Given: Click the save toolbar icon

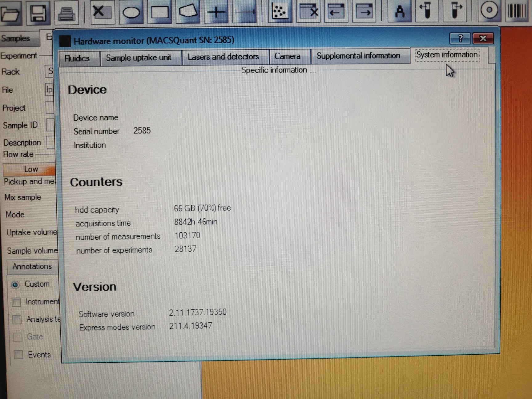Looking at the screenshot, I should (x=37, y=13).
